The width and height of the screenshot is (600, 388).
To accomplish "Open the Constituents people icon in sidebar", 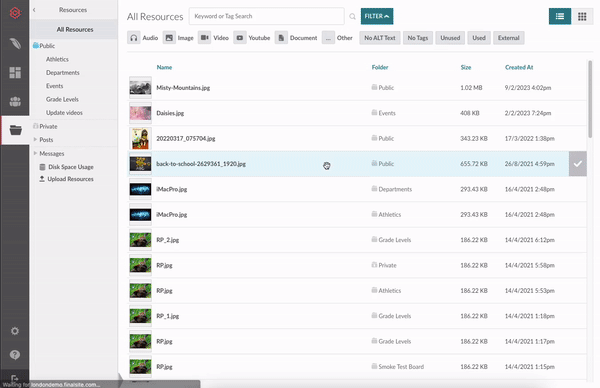I will coord(15,101).
